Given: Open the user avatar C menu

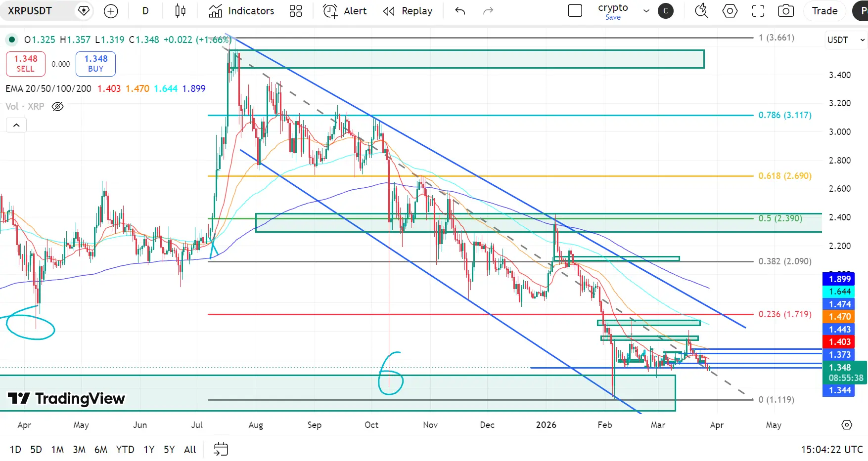Looking at the screenshot, I should point(666,11).
